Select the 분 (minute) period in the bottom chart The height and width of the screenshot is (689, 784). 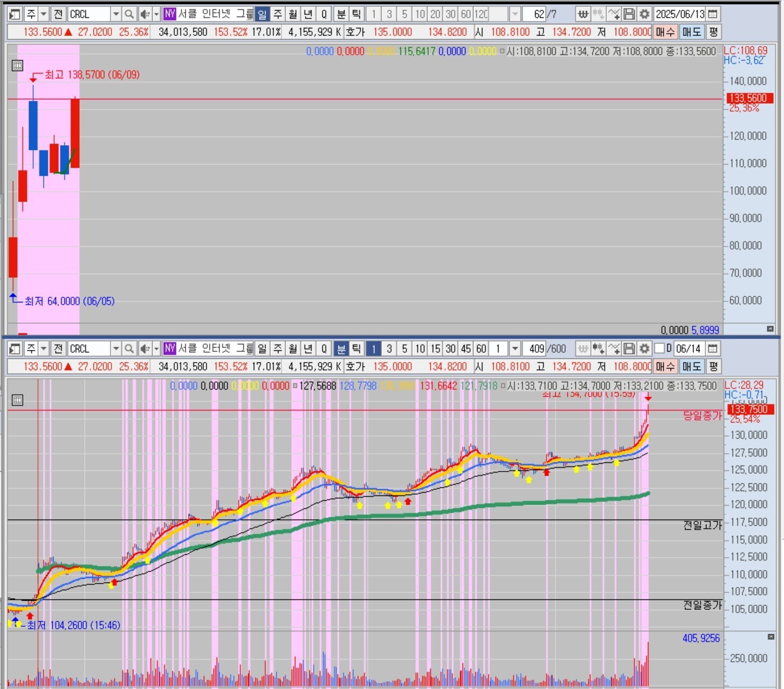click(x=341, y=349)
